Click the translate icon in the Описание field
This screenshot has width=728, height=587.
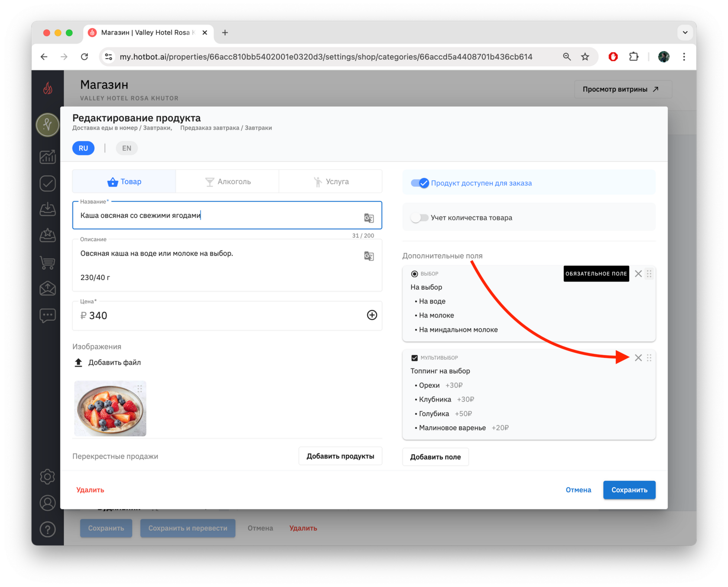pyautogui.click(x=369, y=256)
